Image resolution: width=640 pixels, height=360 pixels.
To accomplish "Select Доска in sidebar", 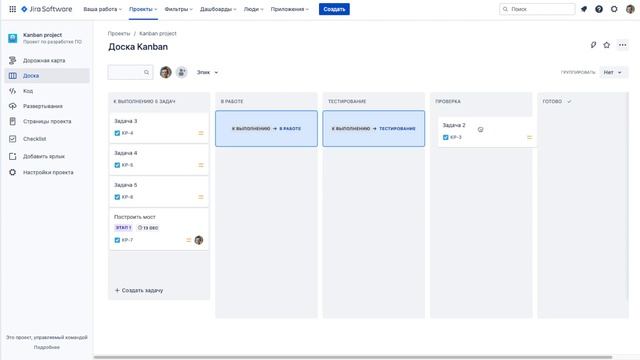I will [47, 76].
